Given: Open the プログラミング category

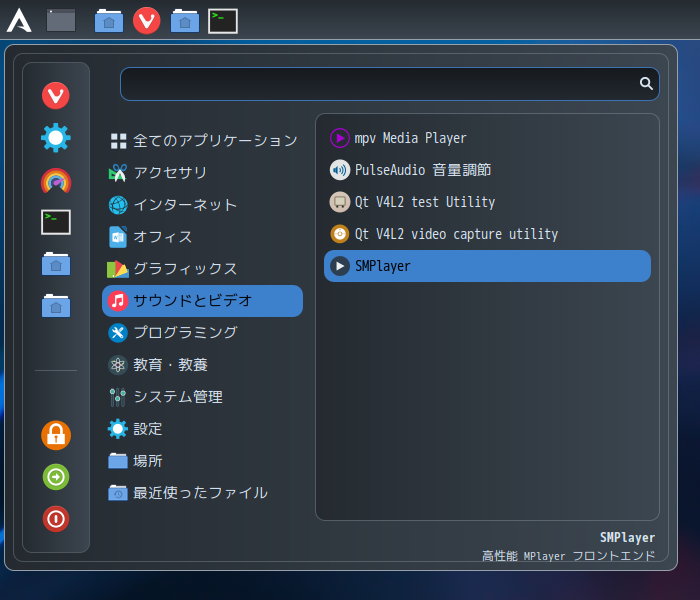Looking at the screenshot, I should click(x=203, y=333).
